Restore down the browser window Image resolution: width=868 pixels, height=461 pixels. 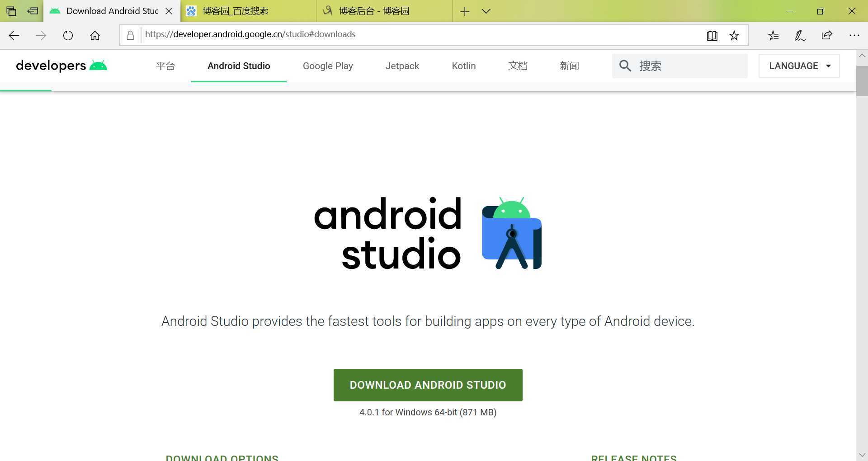pos(821,11)
